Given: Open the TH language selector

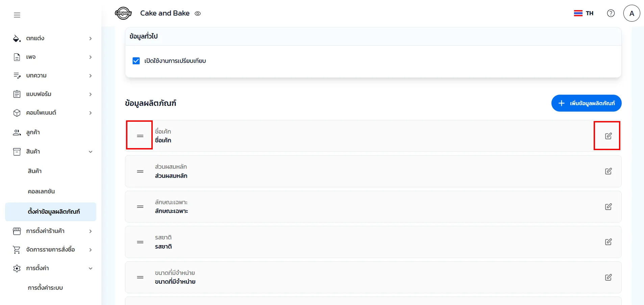Looking at the screenshot, I should click(x=584, y=13).
